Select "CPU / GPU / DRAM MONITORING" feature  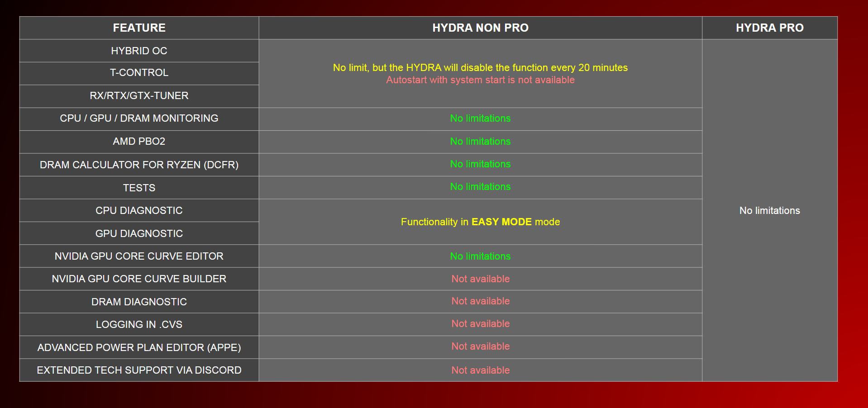pos(139,119)
